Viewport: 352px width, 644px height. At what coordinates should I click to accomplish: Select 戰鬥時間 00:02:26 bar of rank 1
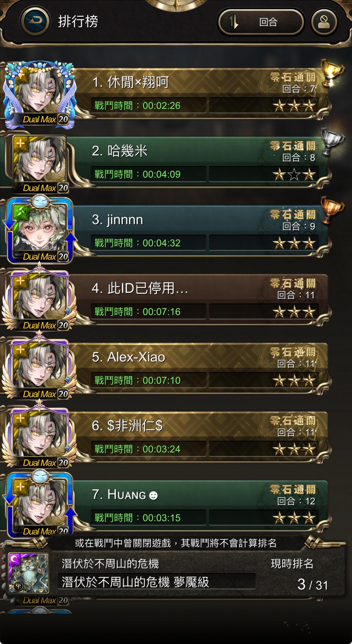[x=148, y=106]
